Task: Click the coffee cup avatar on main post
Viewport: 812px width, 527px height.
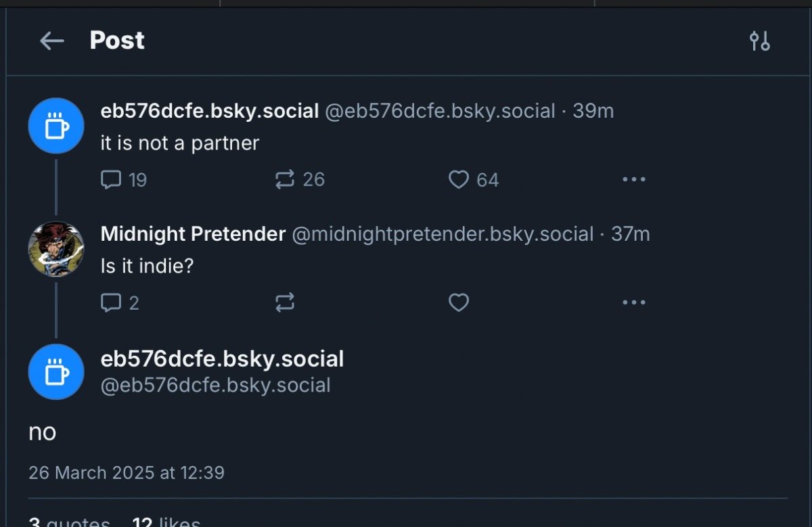Action: 56,371
